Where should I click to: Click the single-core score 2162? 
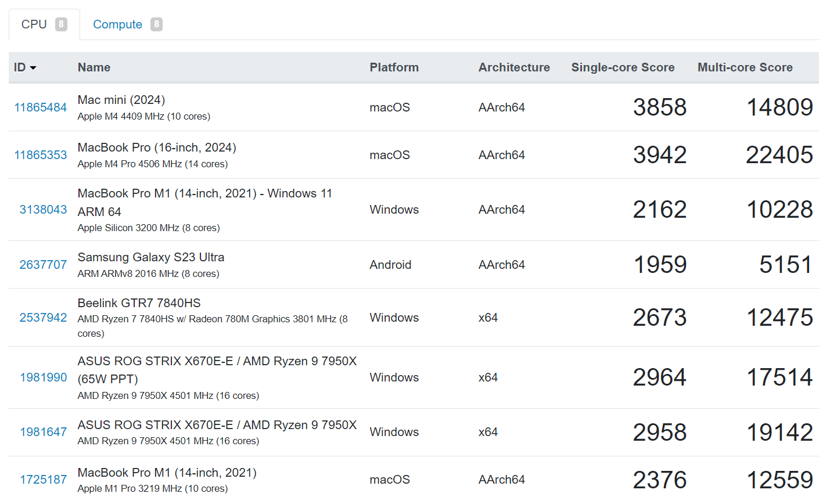click(x=660, y=210)
